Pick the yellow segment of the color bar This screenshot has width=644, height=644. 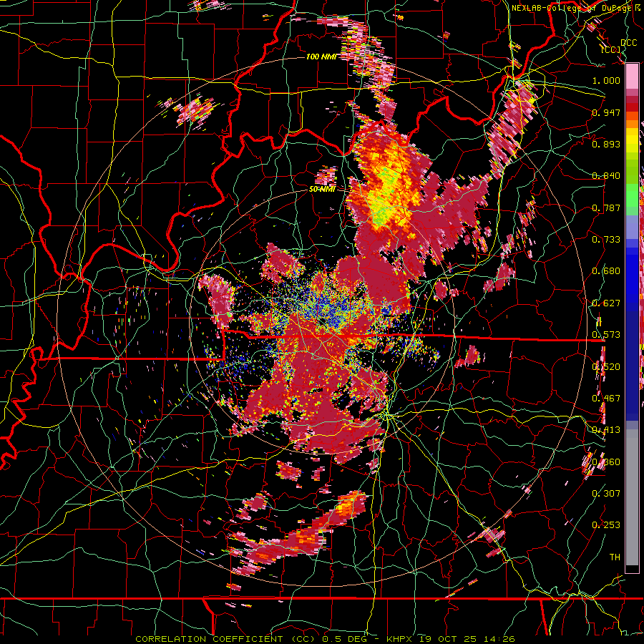pos(632,140)
